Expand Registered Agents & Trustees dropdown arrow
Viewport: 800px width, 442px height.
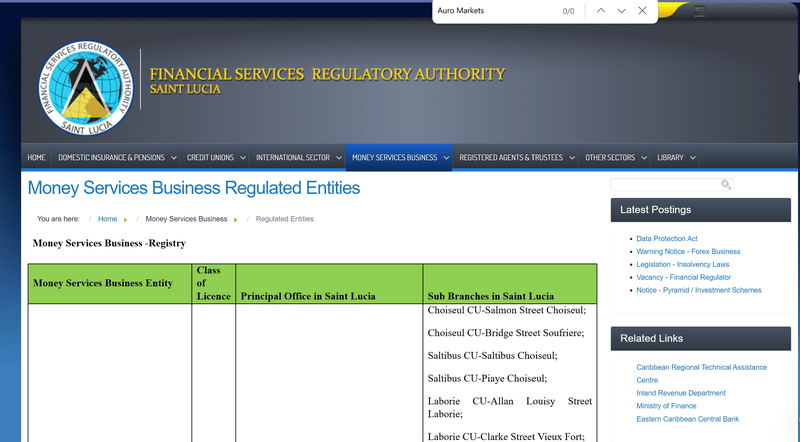pos(572,158)
